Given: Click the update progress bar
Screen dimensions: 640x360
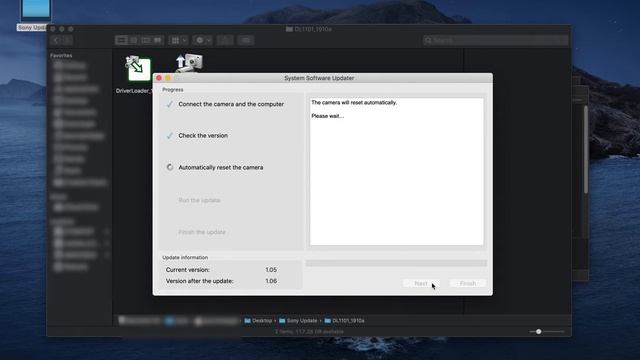Looking at the screenshot, I should click(396, 263).
